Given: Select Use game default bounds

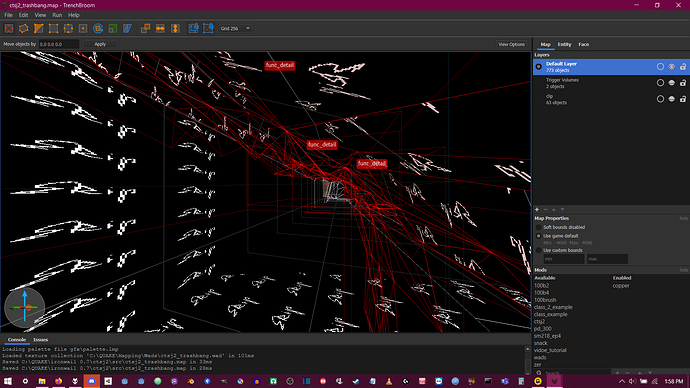Looking at the screenshot, I should coord(539,236).
